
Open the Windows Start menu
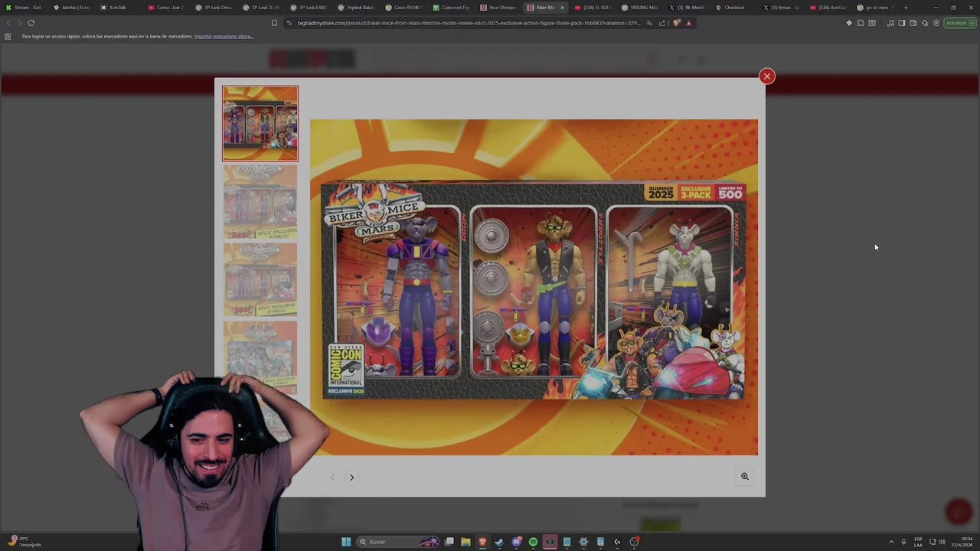[x=346, y=542]
